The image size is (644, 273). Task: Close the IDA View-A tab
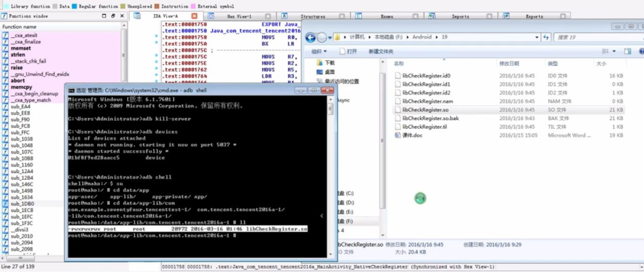click(195, 16)
